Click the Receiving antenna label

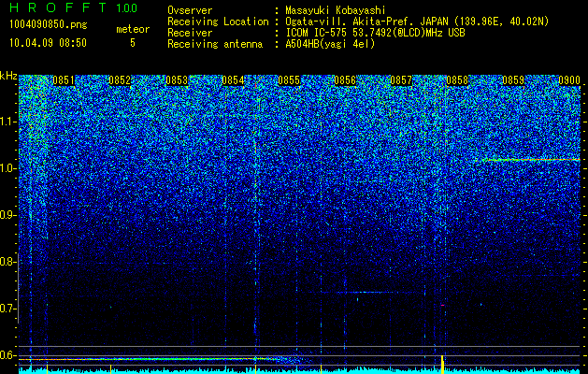215,44
